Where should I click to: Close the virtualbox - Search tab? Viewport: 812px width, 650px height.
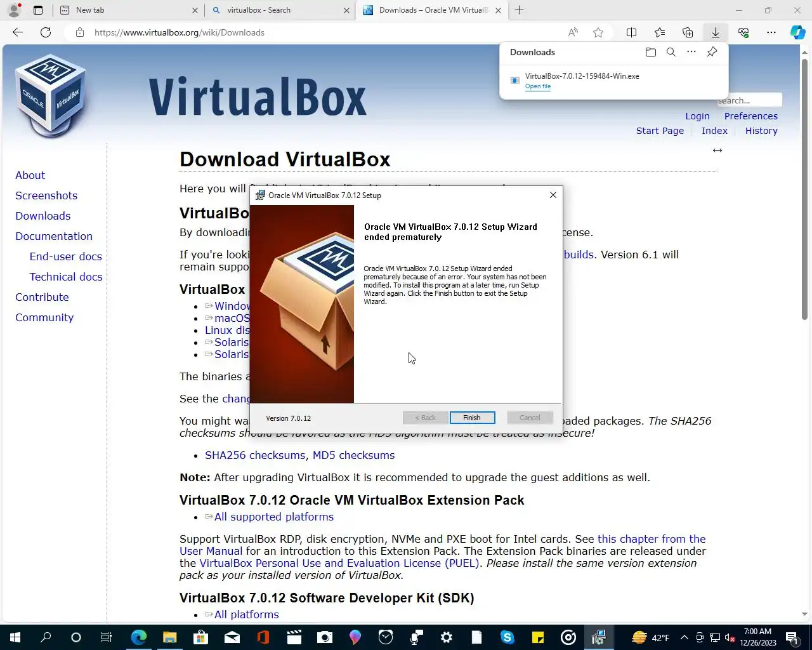pos(346,10)
